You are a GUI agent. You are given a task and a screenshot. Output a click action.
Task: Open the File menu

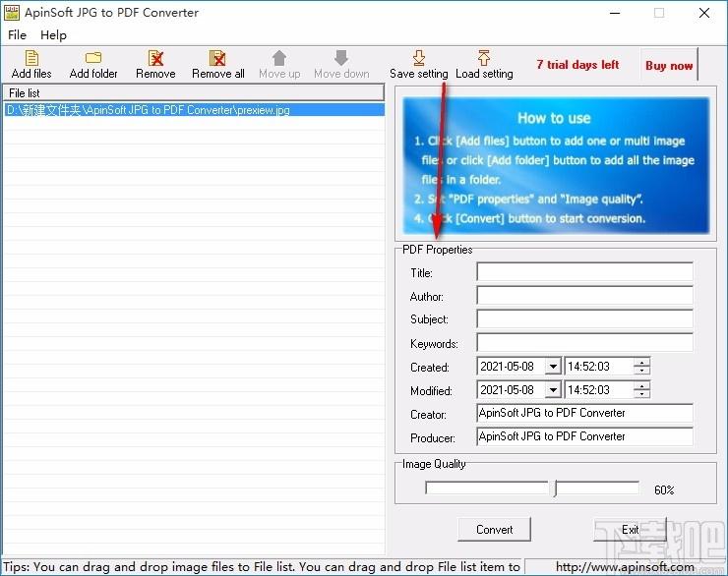(17, 35)
